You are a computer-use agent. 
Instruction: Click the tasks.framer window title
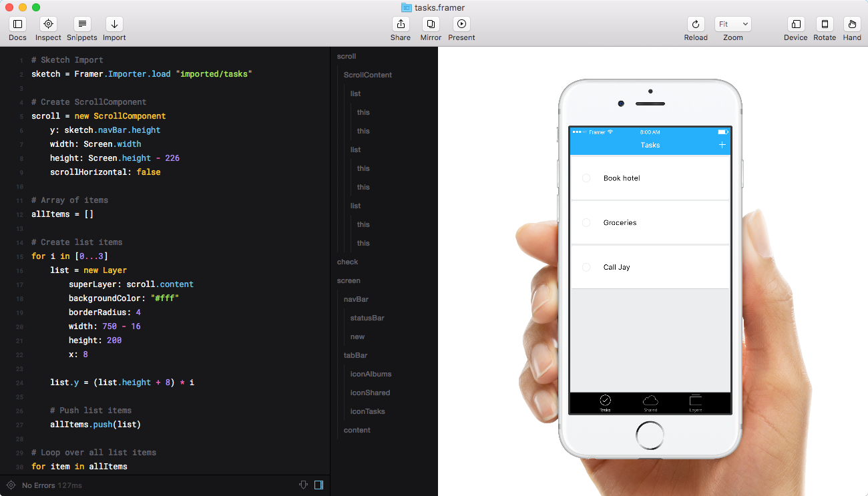[439, 7]
